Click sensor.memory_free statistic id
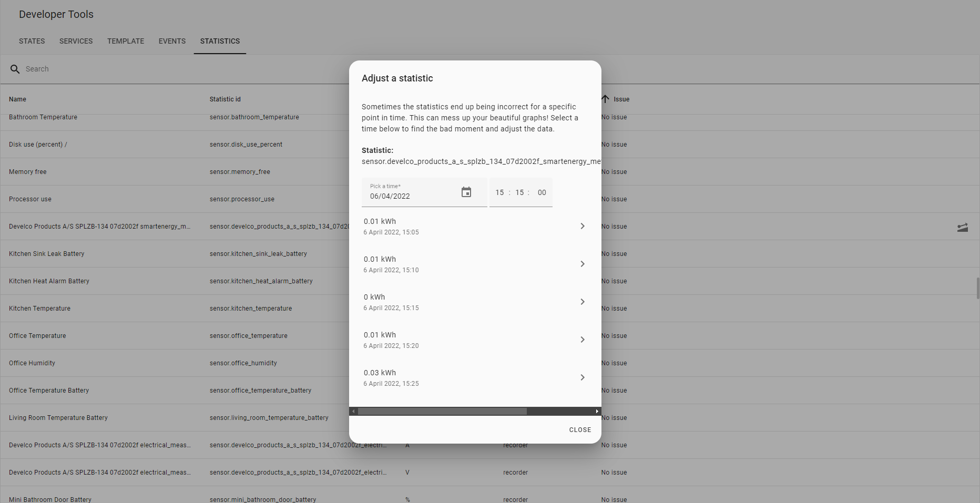Image resolution: width=980 pixels, height=503 pixels. tap(240, 172)
